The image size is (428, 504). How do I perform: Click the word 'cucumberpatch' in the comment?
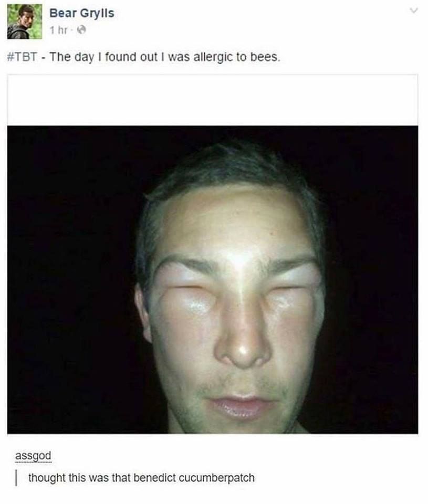tap(216, 478)
